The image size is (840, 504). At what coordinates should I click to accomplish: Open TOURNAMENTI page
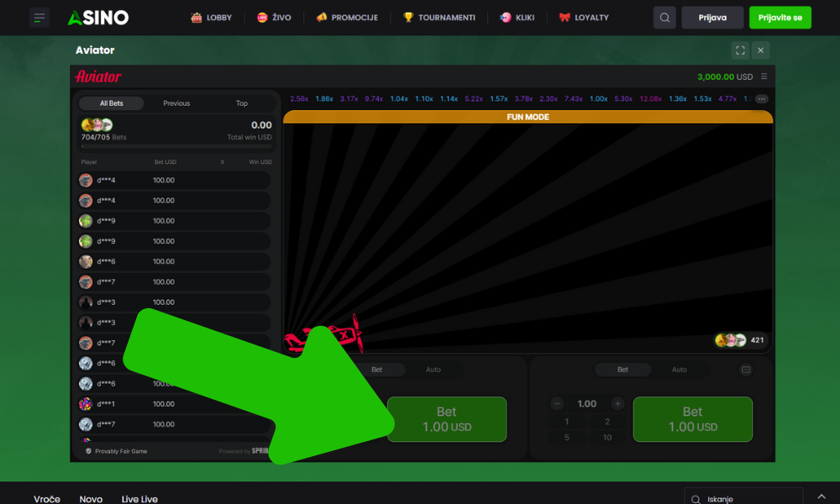[x=438, y=18]
